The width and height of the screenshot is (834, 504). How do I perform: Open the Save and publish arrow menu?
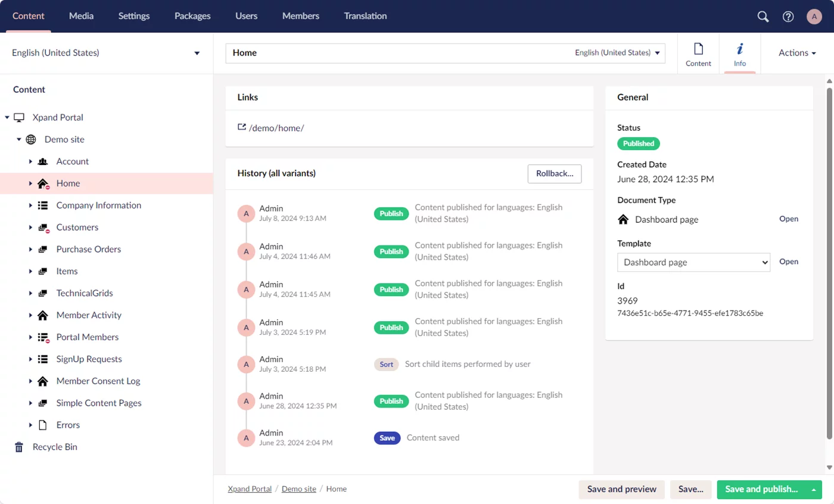(814, 490)
